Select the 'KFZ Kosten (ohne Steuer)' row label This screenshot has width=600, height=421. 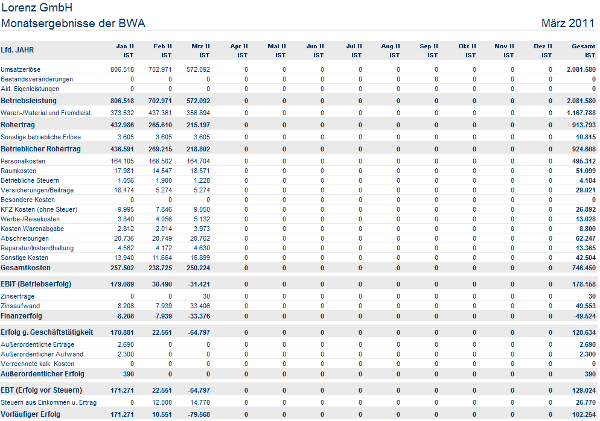tap(39, 209)
